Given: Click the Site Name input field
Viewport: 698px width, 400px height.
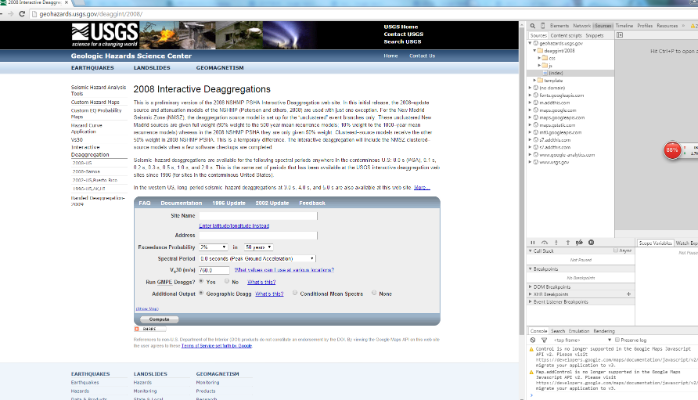Looking at the screenshot, I should coord(258,216).
